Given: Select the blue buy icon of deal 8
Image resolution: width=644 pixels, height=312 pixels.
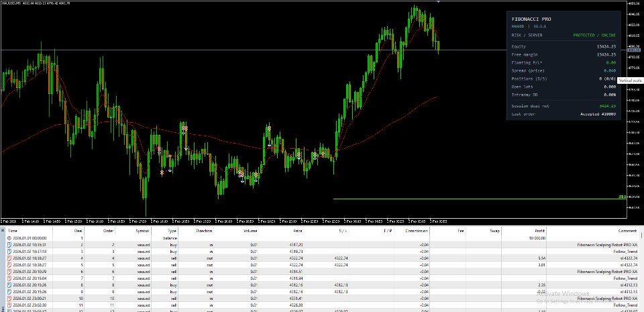Looking at the screenshot, I should pyautogui.click(x=9, y=285).
